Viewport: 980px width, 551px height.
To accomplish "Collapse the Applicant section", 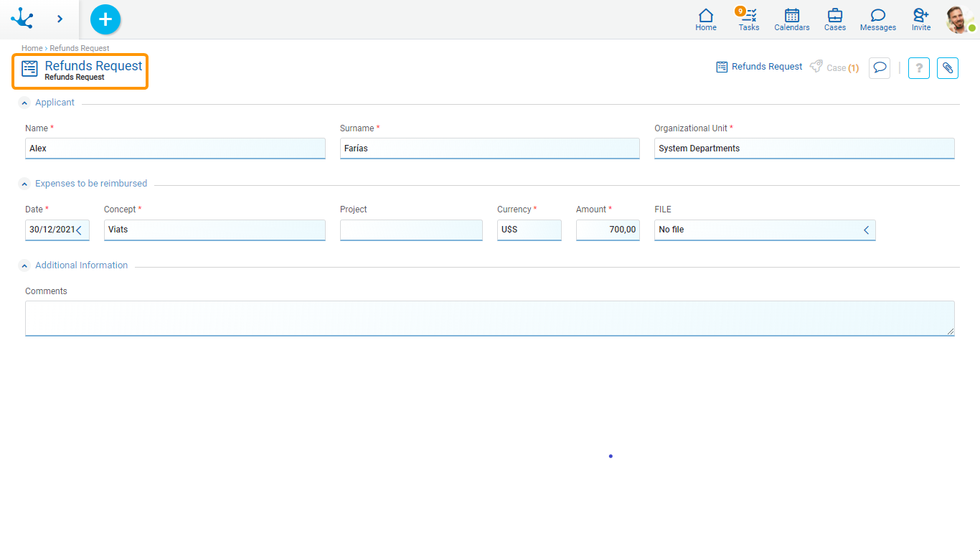I will tap(24, 103).
